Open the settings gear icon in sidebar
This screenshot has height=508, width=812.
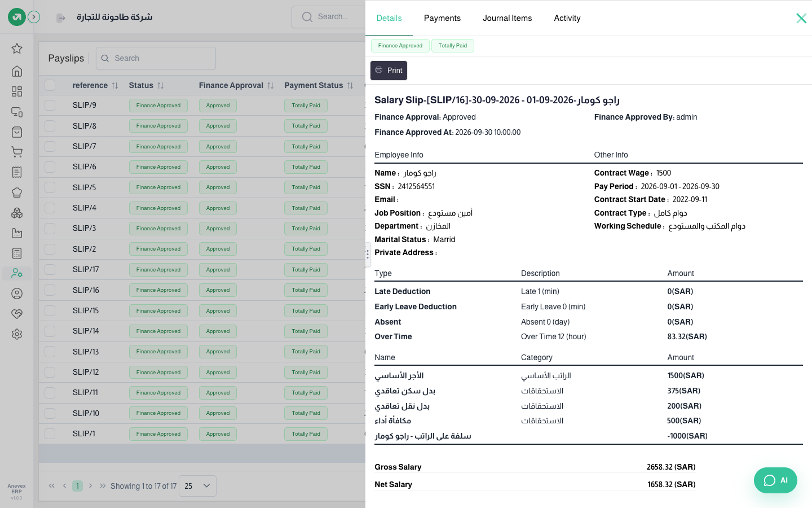[x=17, y=334]
